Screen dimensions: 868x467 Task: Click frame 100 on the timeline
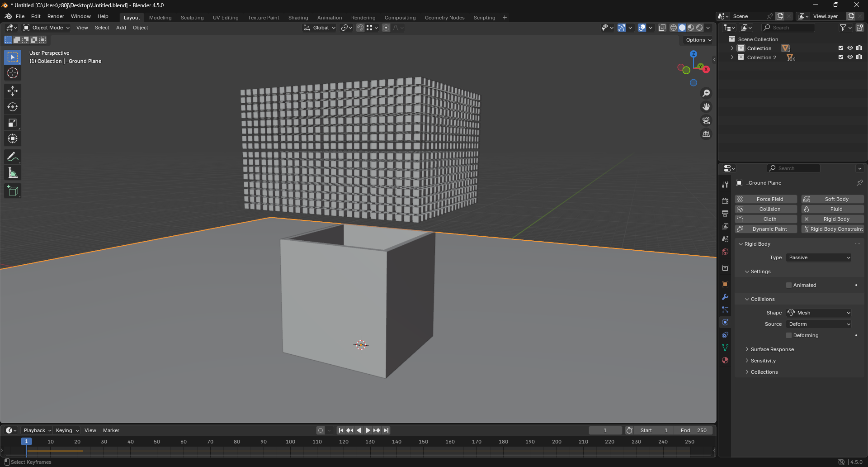point(290,442)
